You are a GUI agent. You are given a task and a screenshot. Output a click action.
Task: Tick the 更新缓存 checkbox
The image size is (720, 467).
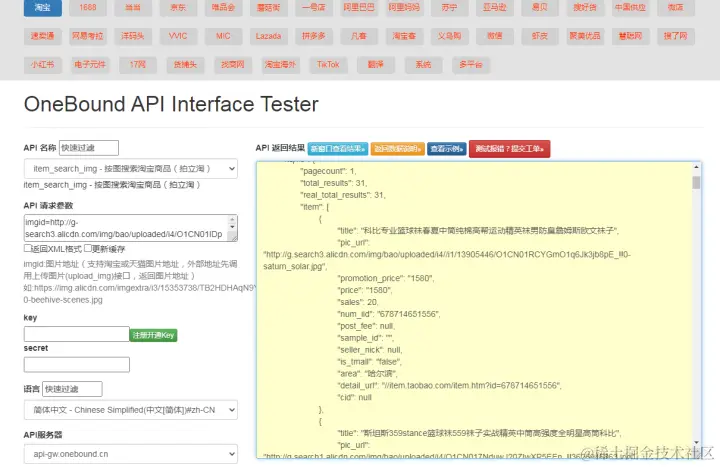point(88,248)
